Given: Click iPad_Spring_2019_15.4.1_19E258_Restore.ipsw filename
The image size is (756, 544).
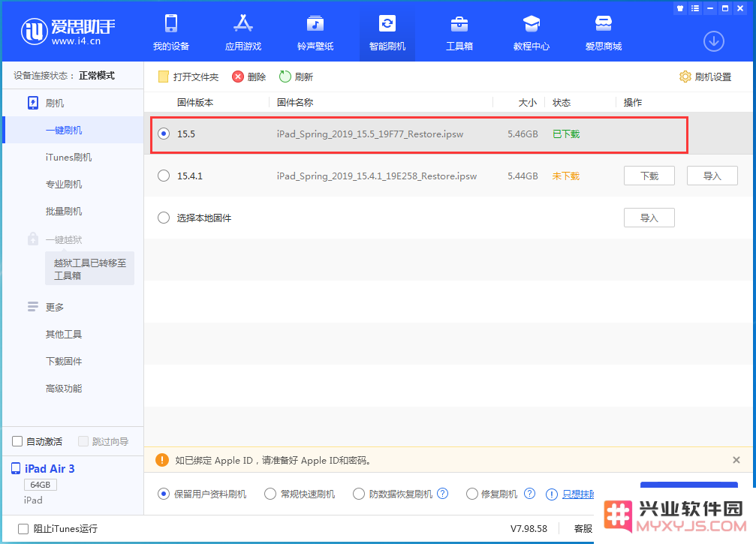Looking at the screenshot, I should pos(377,176).
